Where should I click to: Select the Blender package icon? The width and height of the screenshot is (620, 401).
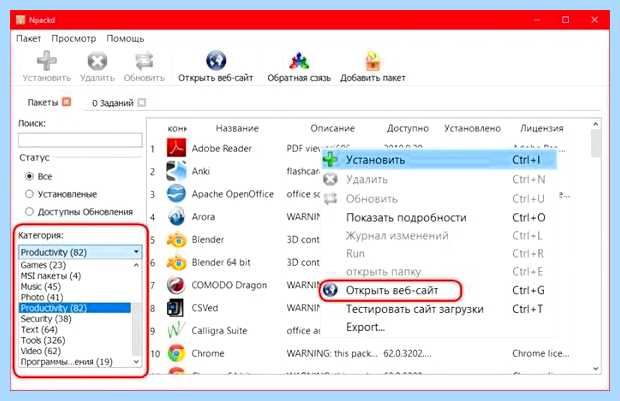(176, 240)
